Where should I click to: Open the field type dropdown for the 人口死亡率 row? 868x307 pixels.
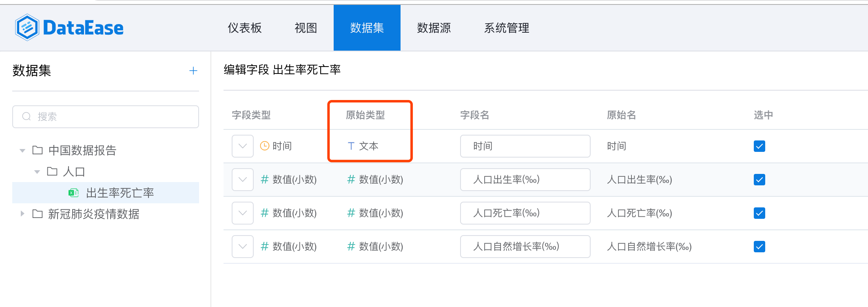point(243,213)
